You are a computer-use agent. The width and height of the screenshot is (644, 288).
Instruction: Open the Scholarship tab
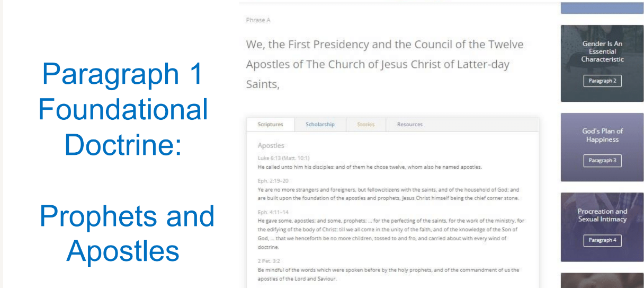[320, 125]
